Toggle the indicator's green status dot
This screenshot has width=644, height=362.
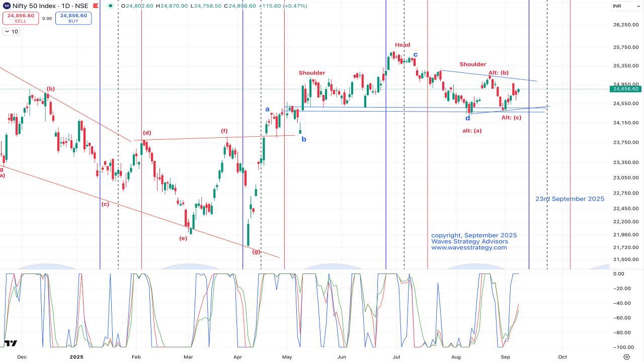pyautogui.click(x=110, y=7)
